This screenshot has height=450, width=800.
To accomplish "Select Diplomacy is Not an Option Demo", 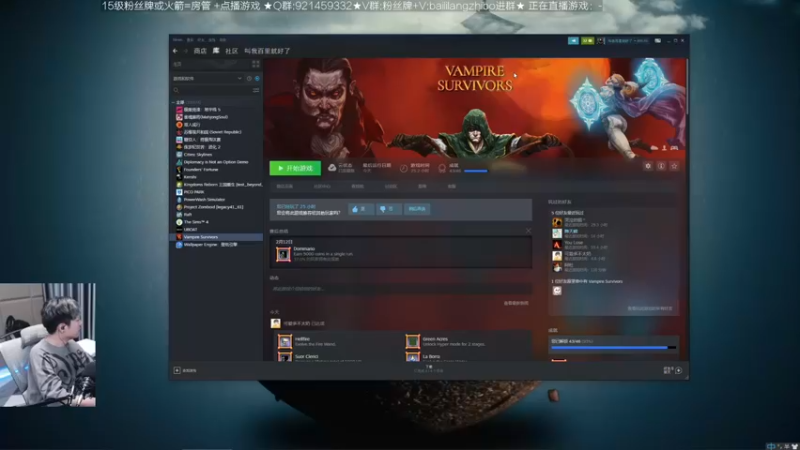I will click(x=217, y=162).
